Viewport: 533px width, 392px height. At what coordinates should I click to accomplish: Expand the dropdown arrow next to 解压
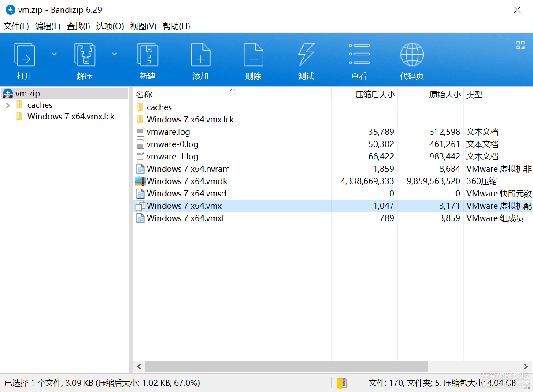(x=115, y=54)
